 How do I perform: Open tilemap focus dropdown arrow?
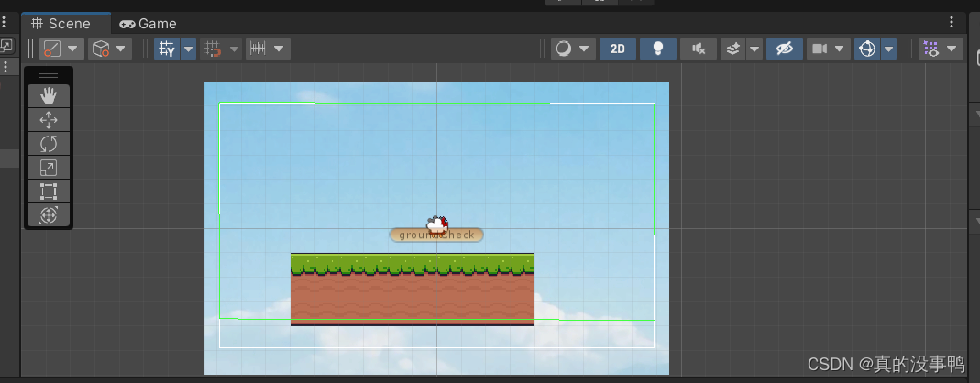952,49
